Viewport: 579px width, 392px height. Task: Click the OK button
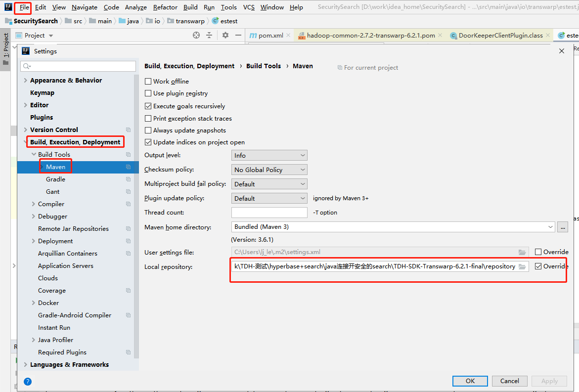coord(470,381)
